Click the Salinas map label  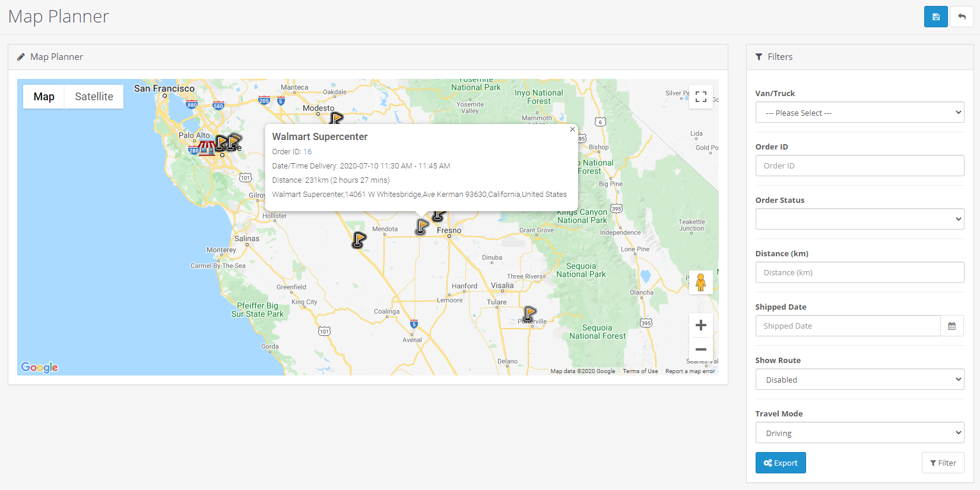coord(247,238)
